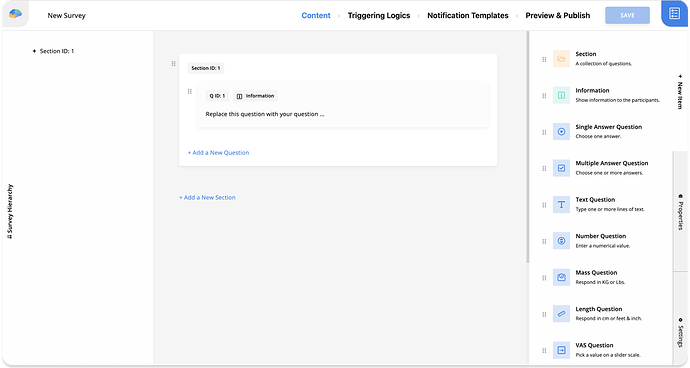This screenshot has width=690, height=368.
Task: Click drag handle next to Section item
Action: 544,59
